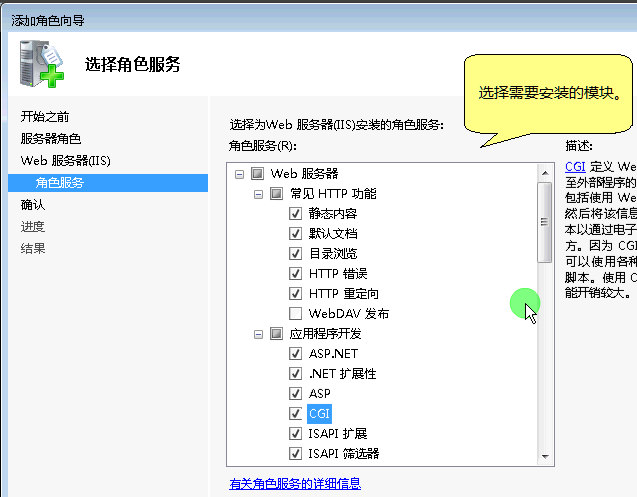Open the 有关角色服务的详细信息 link
The width and height of the screenshot is (637, 497).
pos(294,484)
